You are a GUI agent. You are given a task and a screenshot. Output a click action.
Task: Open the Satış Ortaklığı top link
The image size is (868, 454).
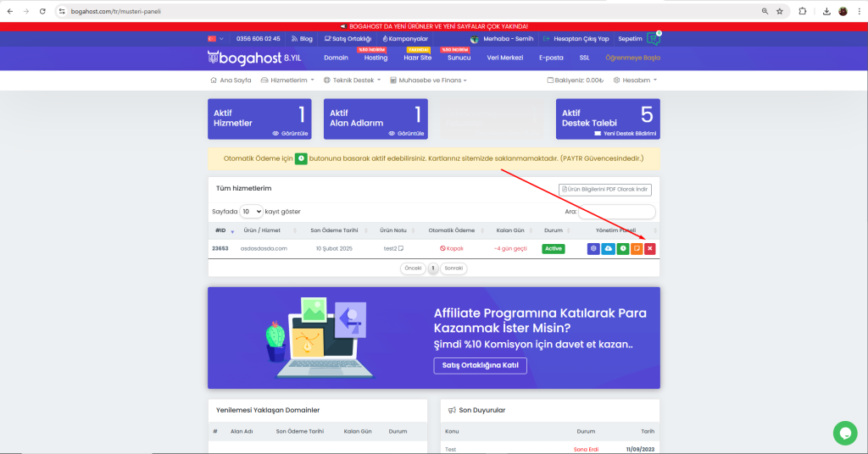(x=348, y=39)
